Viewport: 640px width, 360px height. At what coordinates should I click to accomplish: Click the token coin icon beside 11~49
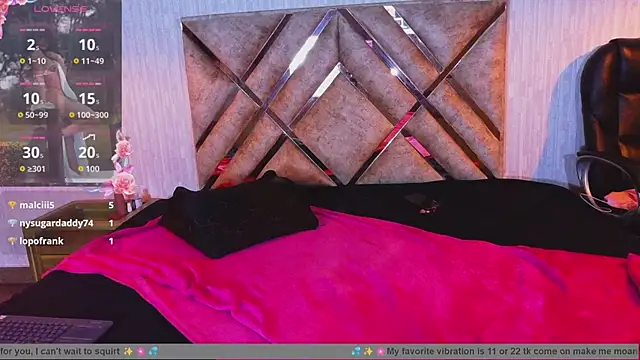click(x=76, y=61)
